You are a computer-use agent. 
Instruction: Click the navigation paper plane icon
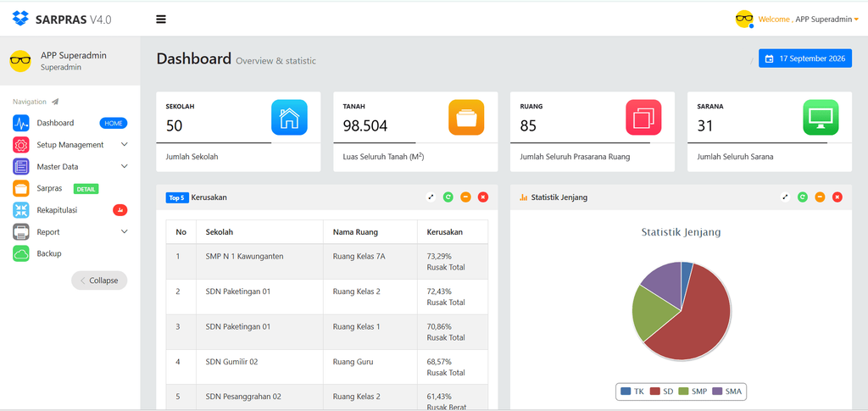pyautogui.click(x=55, y=102)
